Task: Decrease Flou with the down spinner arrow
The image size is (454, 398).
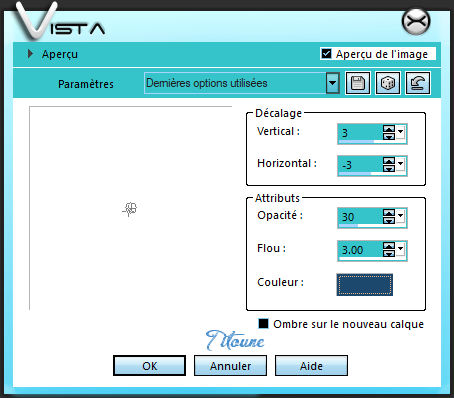Action: click(389, 253)
